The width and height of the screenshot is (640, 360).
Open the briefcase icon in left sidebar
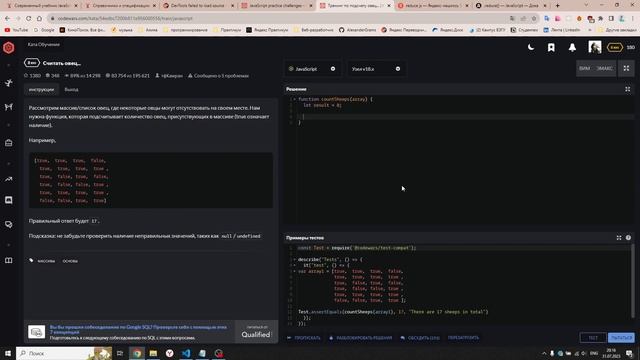[9, 143]
